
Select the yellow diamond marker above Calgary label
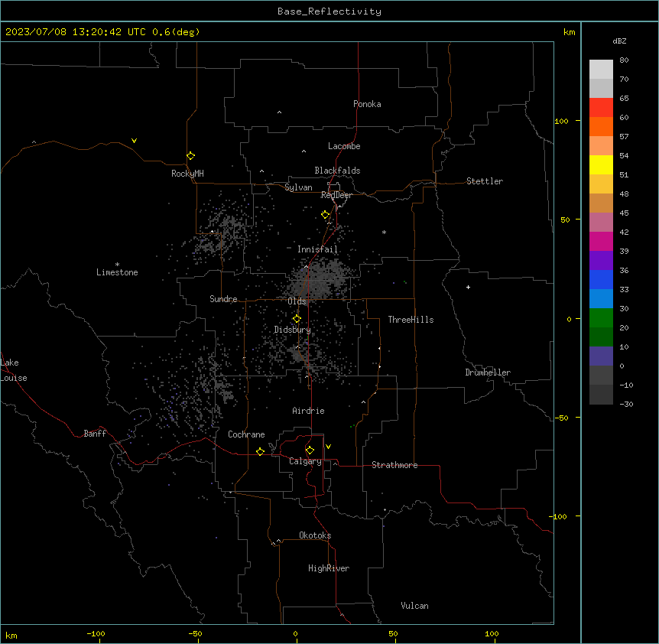pos(310,450)
